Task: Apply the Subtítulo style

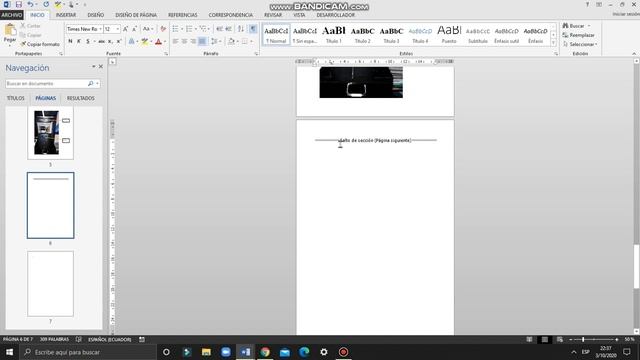Action: tap(478, 35)
